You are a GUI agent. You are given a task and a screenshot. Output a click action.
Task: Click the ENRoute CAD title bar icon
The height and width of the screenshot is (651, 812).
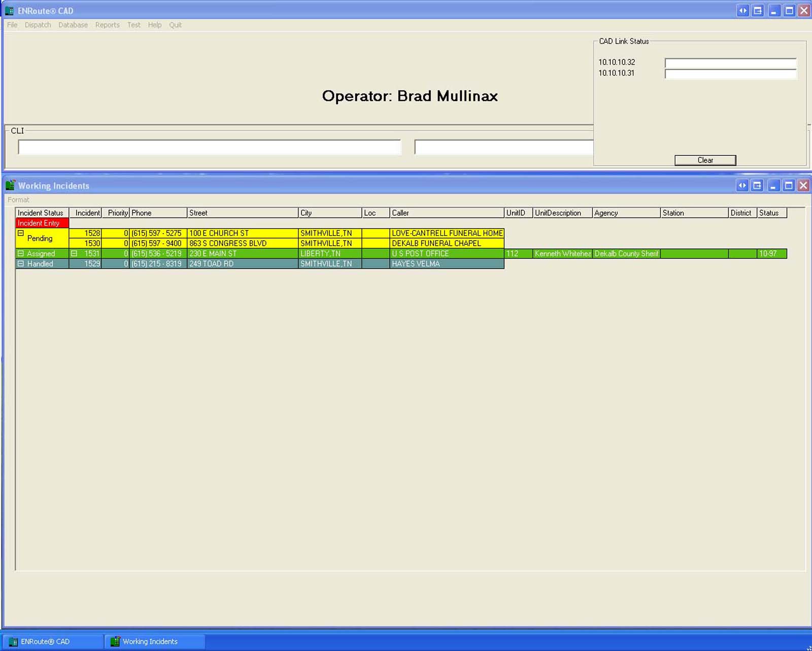pyautogui.click(x=9, y=11)
